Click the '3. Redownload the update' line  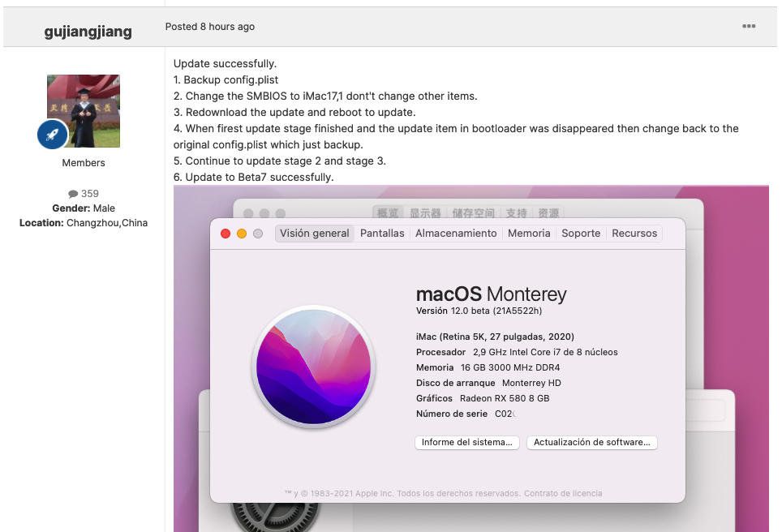click(294, 112)
